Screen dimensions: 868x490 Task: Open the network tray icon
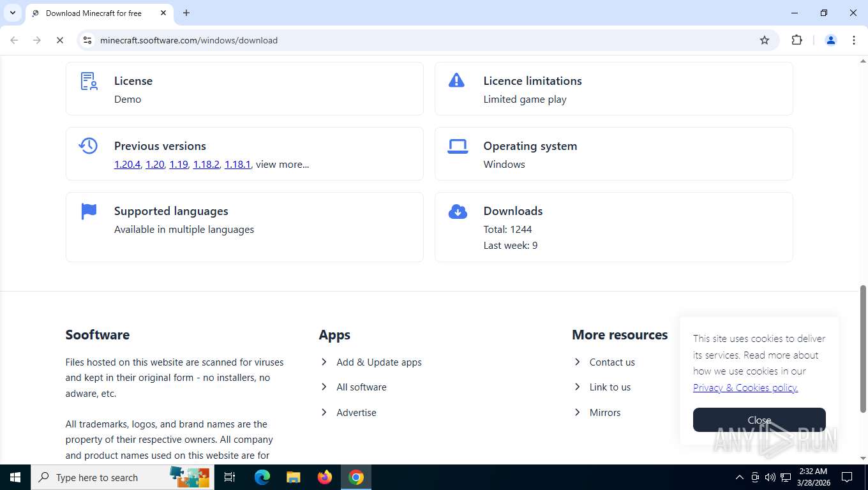pyautogui.click(x=786, y=477)
